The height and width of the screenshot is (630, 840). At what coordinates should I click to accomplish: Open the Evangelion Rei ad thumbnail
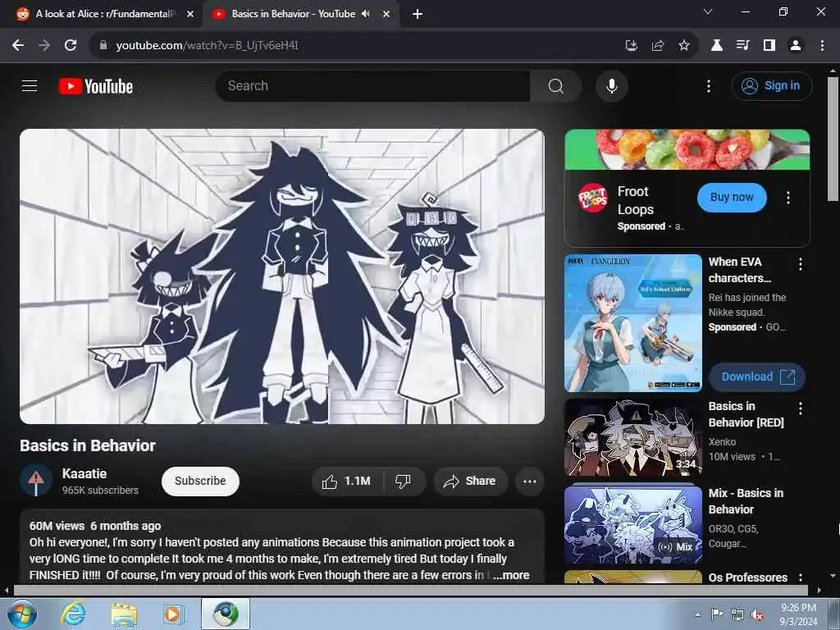(633, 323)
